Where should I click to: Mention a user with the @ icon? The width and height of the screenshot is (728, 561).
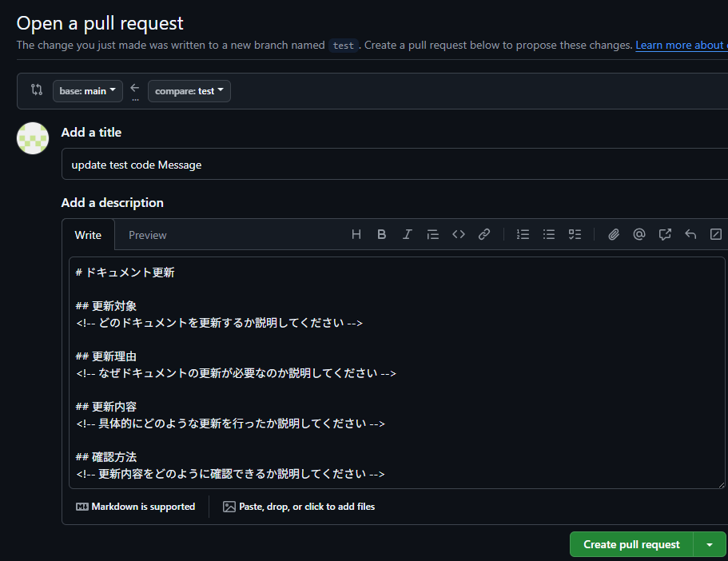[639, 234]
